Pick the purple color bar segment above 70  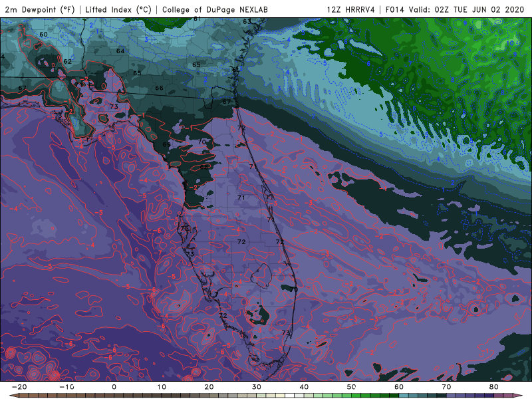point(452,396)
